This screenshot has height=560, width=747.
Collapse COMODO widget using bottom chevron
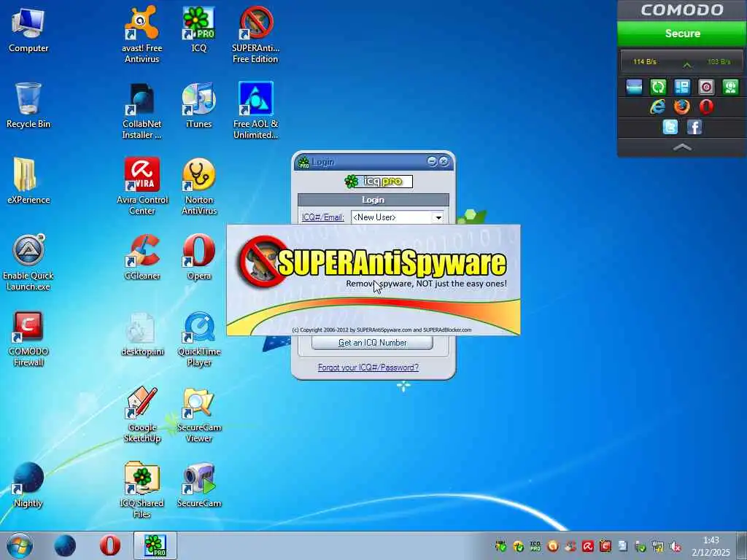[682, 147]
